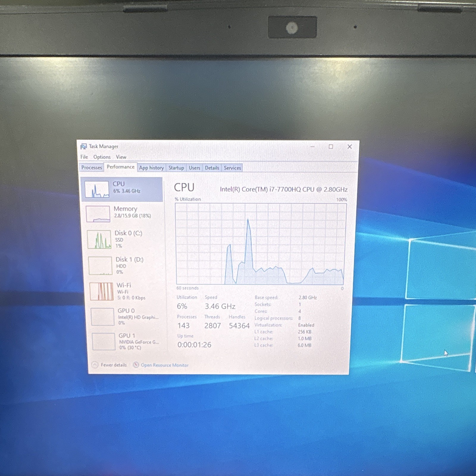Select the Disk 0 (C:) graph thumbnail
476x476 pixels.
99,239
